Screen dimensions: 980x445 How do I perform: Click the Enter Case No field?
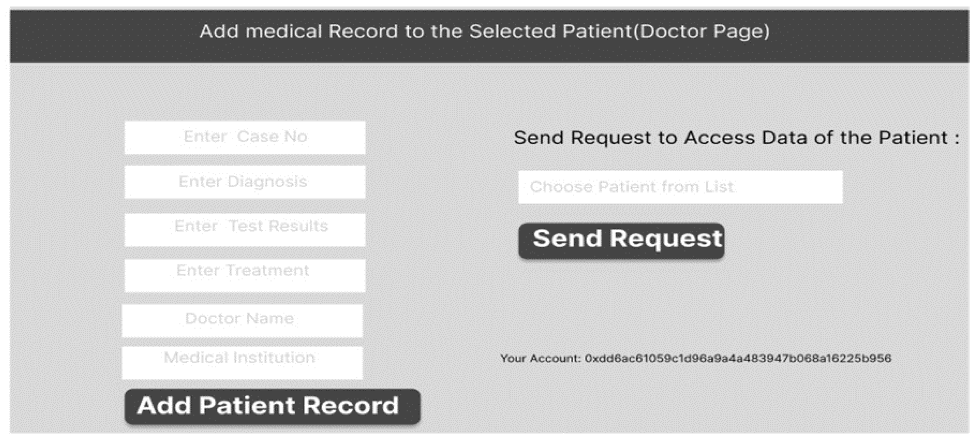245,137
